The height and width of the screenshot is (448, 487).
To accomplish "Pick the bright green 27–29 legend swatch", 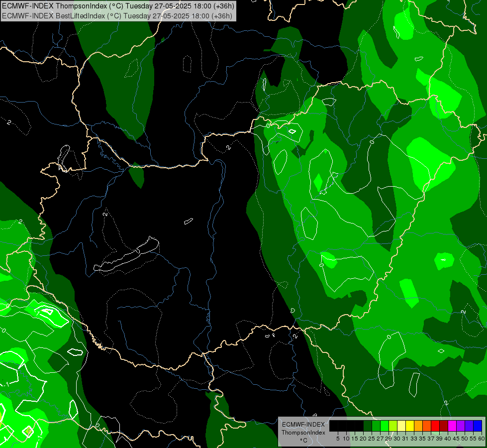I will (x=385, y=426).
